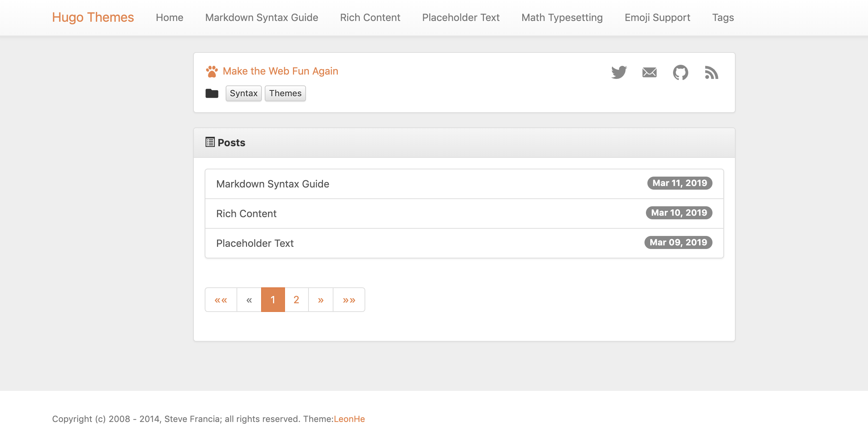The image size is (868, 435).
Task: Go to page 2 of posts
Action: 297,299
